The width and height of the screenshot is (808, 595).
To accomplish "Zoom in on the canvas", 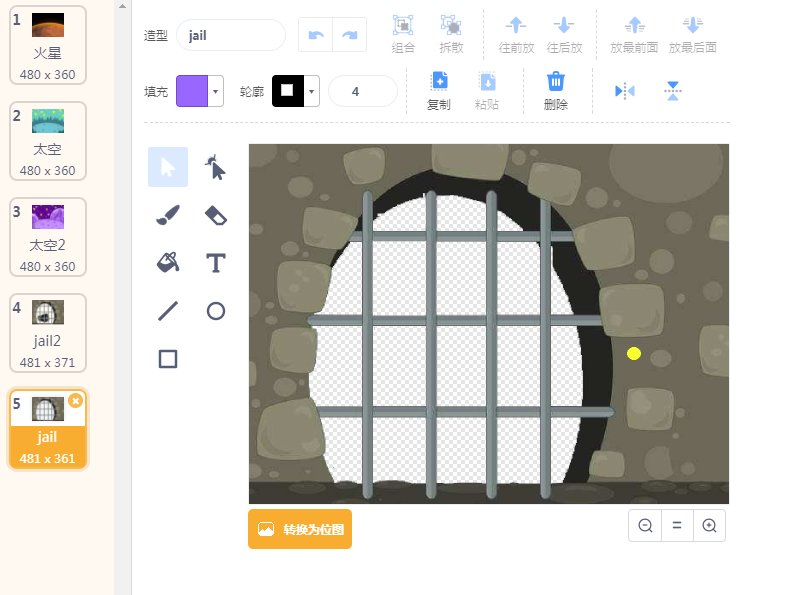I will (x=709, y=525).
